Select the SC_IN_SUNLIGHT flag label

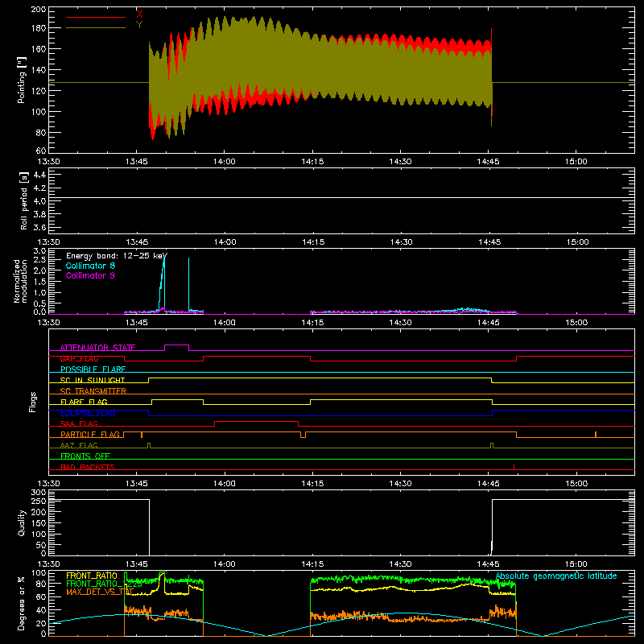pyautogui.click(x=93, y=380)
